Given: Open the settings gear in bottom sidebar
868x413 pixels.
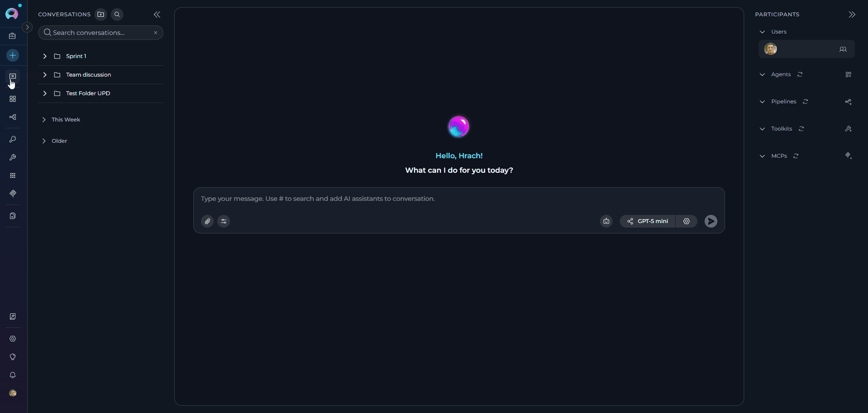Looking at the screenshot, I should [x=12, y=339].
